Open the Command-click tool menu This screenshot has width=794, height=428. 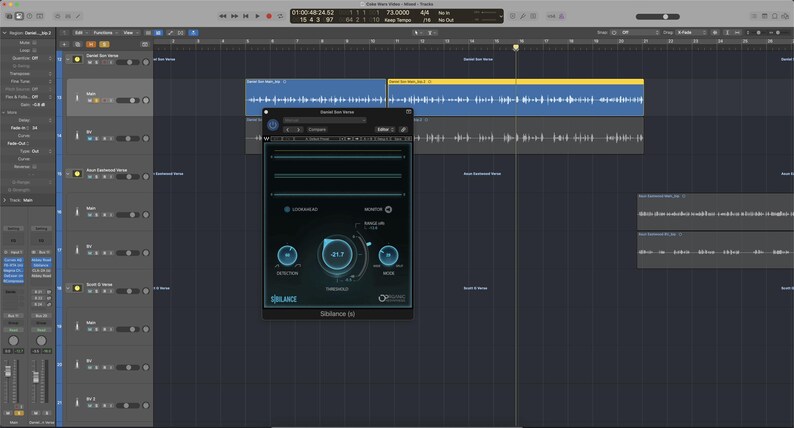pos(430,32)
